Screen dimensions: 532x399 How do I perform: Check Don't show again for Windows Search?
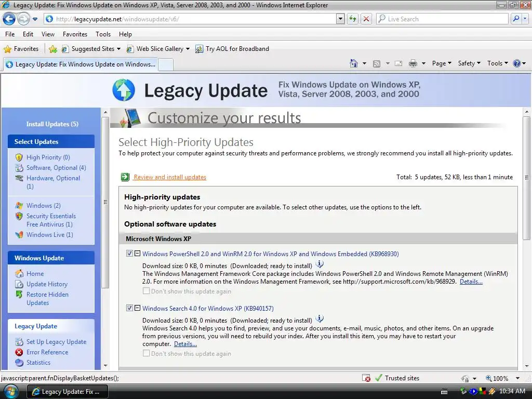(x=146, y=353)
